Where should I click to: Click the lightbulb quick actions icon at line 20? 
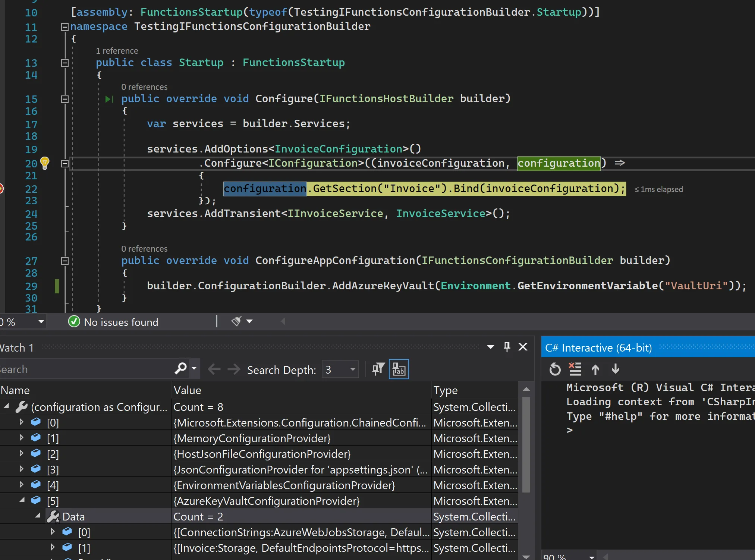45,163
